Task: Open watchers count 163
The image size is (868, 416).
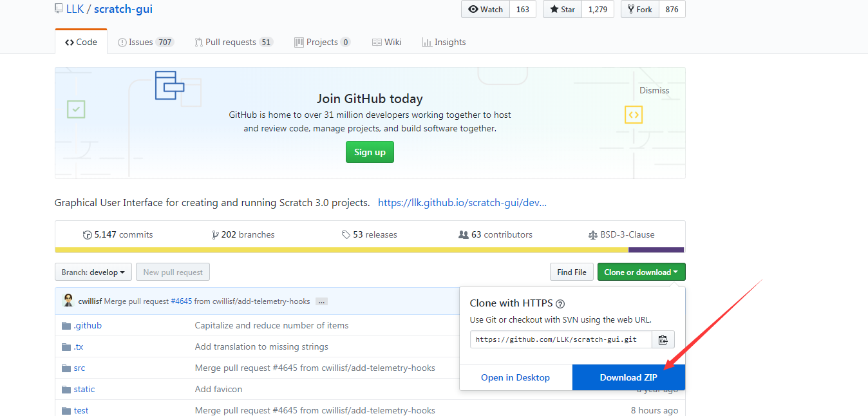Action: [523, 9]
